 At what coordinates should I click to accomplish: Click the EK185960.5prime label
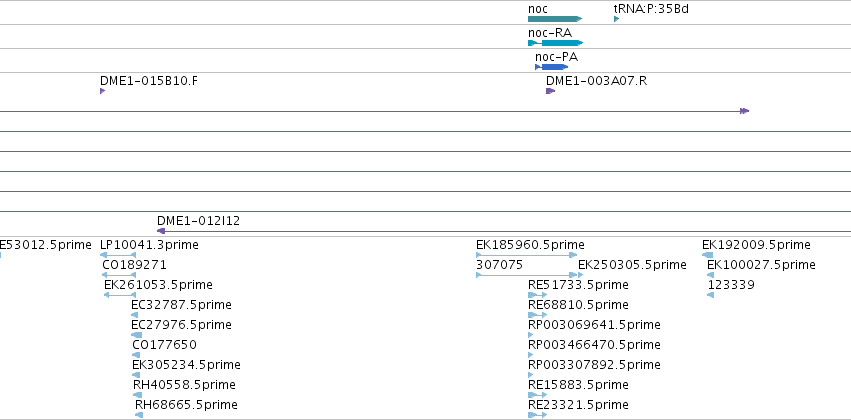tap(530, 245)
